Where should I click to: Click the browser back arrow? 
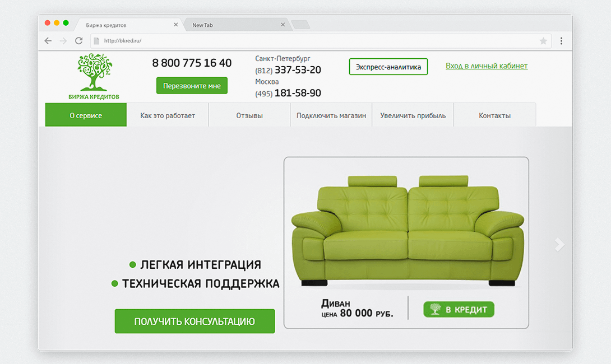(x=48, y=41)
